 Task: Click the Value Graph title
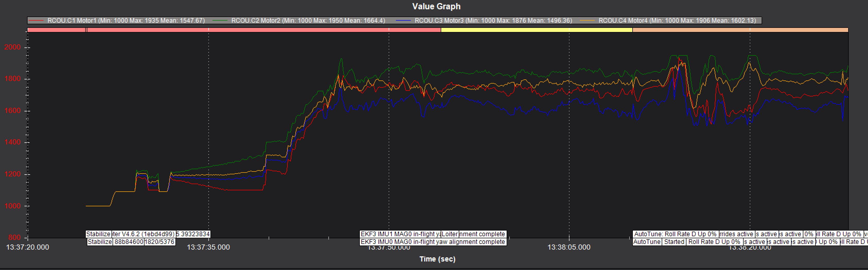[x=436, y=6]
